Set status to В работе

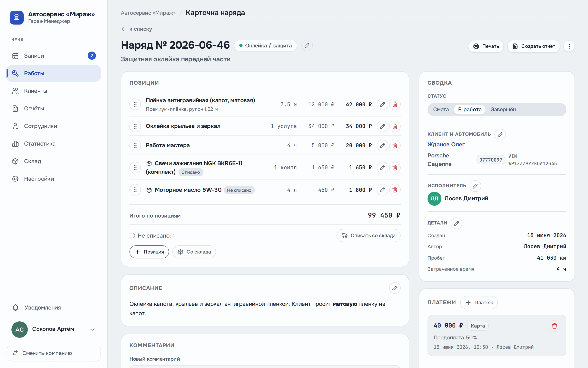[470, 110]
